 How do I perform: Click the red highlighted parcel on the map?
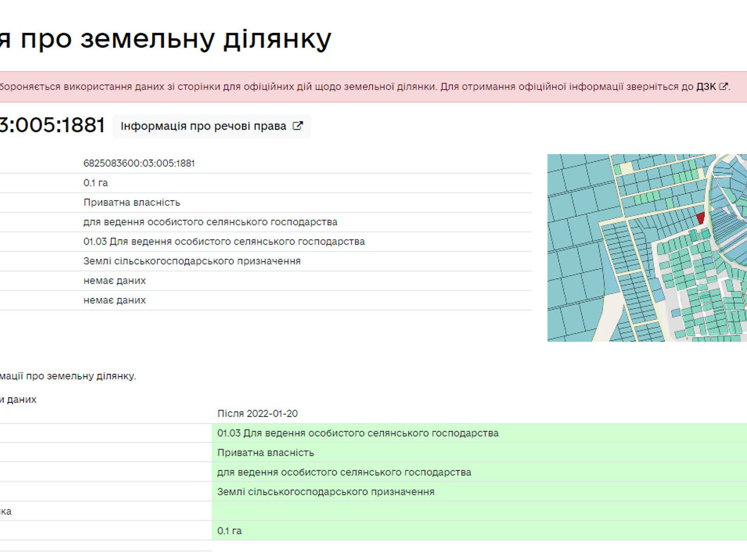click(700, 218)
